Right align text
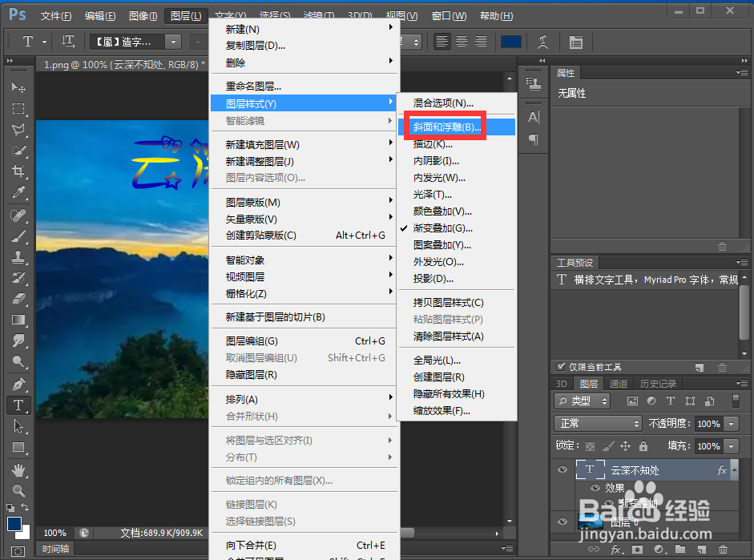This screenshot has height=560, width=754. pyautogui.click(x=481, y=42)
